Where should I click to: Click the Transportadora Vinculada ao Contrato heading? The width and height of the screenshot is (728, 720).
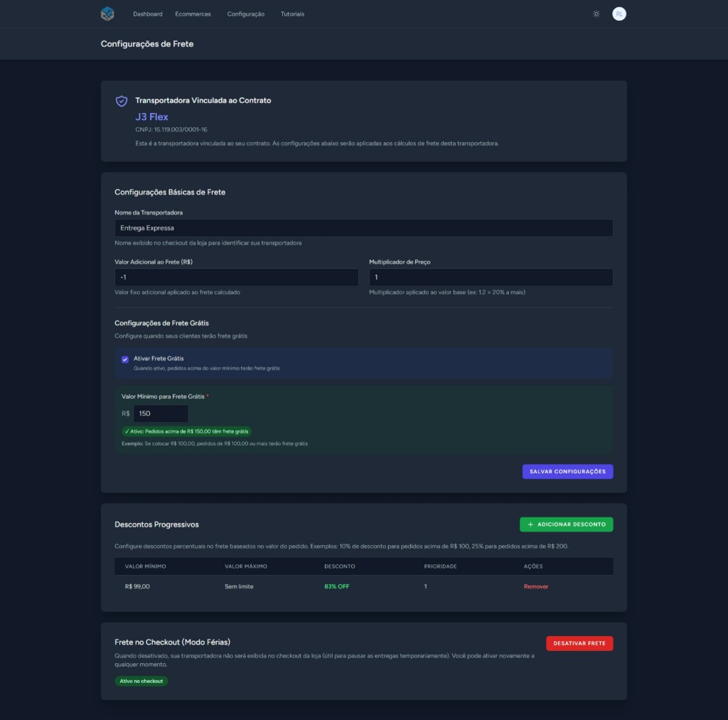click(x=203, y=100)
